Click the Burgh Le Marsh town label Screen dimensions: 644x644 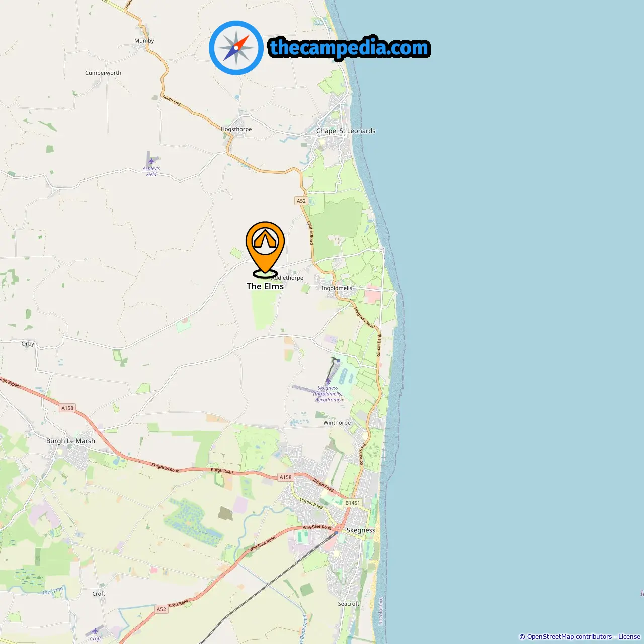[70, 441]
